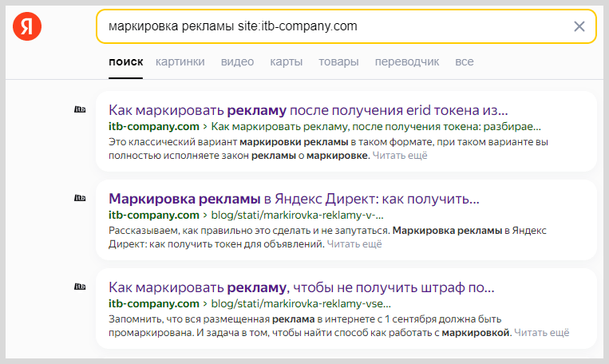Click snippet text 'Это классический вариант маркировки рекламы'
609x364 pixels.
(x=228, y=142)
